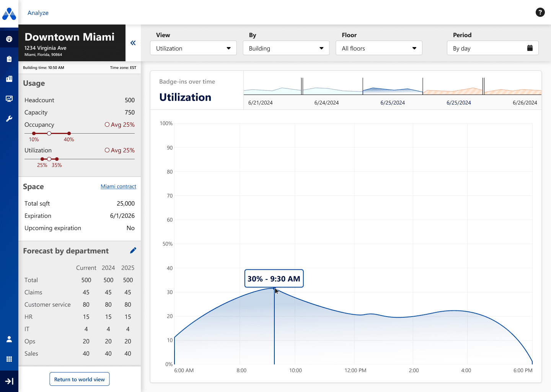This screenshot has width=551, height=392.
Task: Open the Miami contract link
Action: pyautogui.click(x=118, y=186)
